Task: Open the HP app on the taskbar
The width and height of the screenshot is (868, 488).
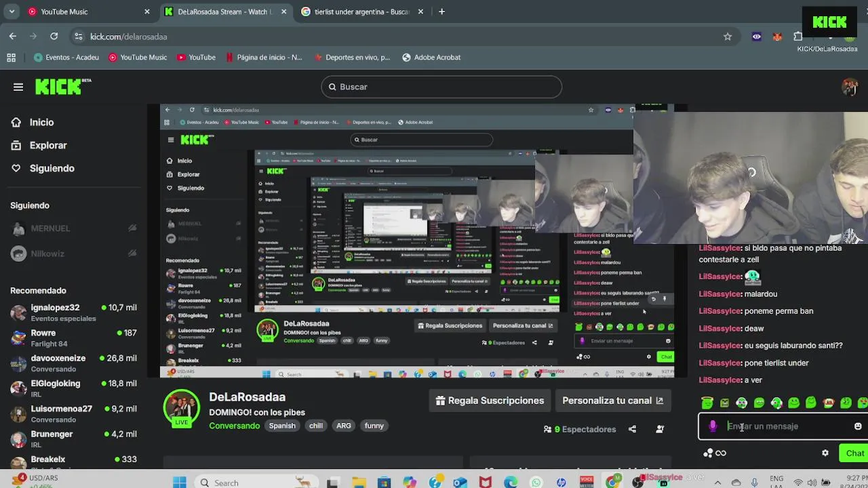Action: coord(561,483)
